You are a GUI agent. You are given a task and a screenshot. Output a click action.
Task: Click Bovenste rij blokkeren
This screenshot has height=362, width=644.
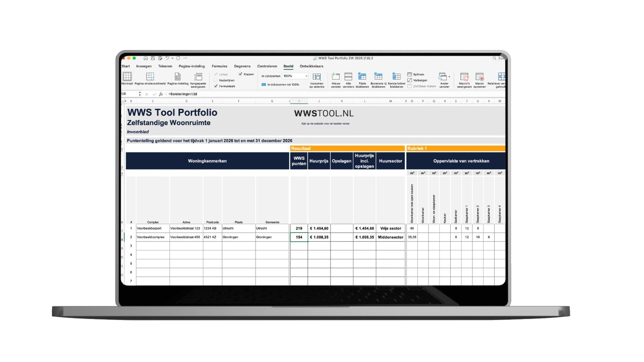(x=378, y=76)
